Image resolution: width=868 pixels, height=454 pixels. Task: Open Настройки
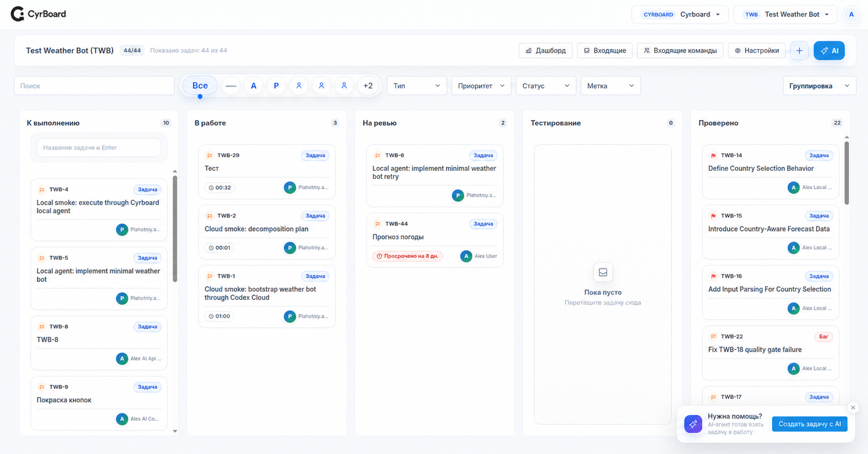pyautogui.click(x=756, y=51)
